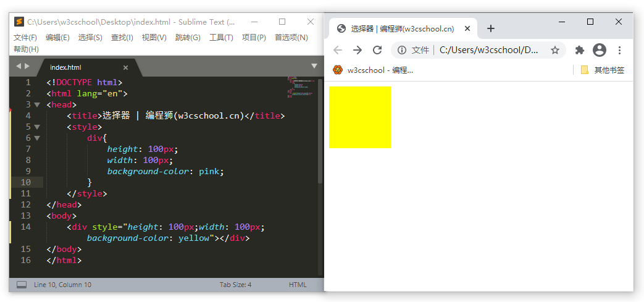The image size is (644, 302).
Task: Open the Chrome extensions puzzle icon
Action: (x=579, y=50)
